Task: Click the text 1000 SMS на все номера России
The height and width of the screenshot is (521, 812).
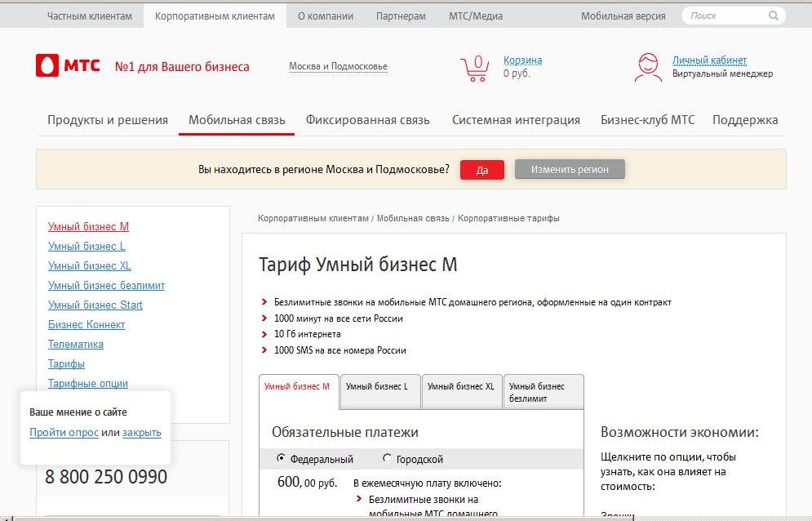Action: click(x=339, y=350)
